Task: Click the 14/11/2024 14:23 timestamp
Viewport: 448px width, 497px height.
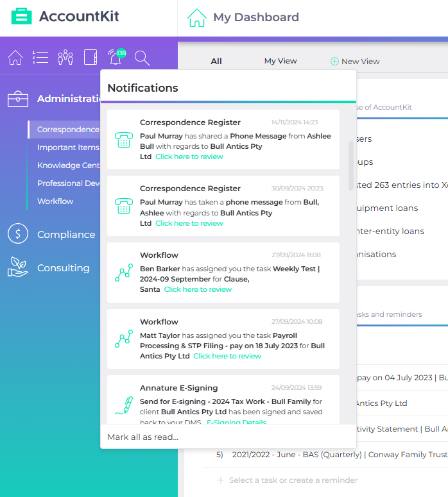Action: tap(295, 122)
